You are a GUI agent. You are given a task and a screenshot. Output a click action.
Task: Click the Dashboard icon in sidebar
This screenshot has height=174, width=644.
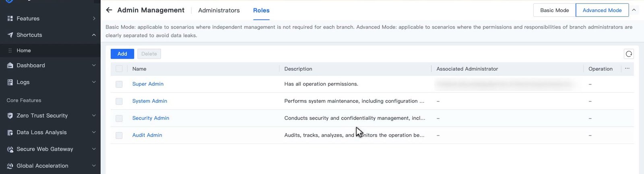[10, 66]
